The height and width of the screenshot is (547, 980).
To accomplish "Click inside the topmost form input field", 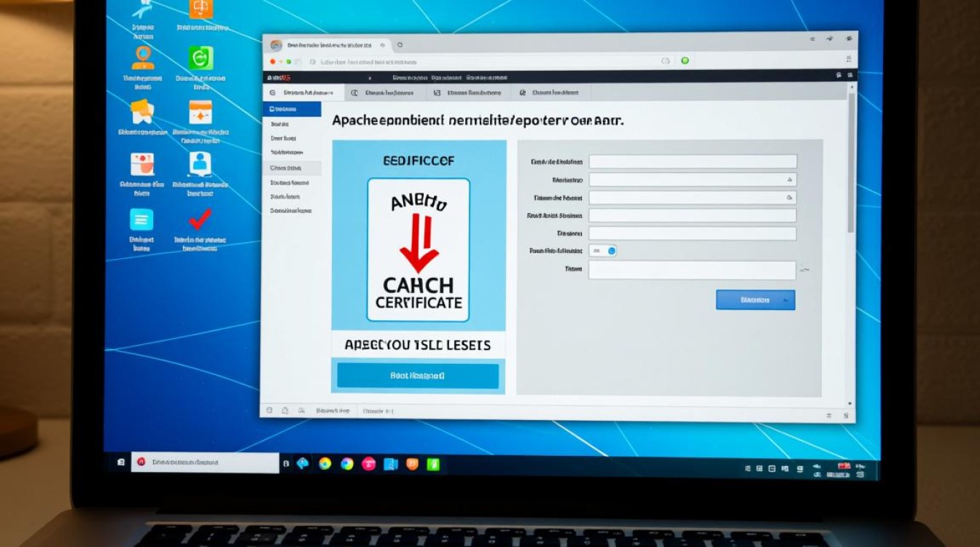I will [693, 161].
